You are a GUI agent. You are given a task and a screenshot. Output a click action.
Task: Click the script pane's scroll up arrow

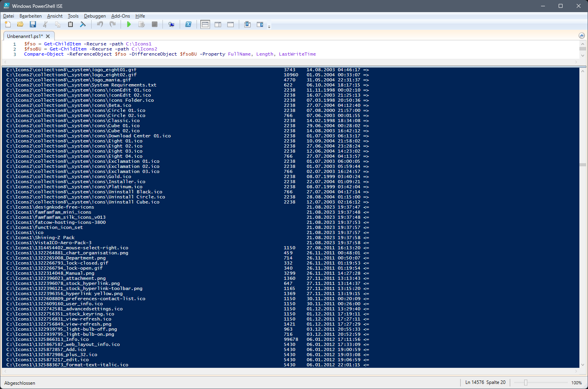(x=583, y=44)
